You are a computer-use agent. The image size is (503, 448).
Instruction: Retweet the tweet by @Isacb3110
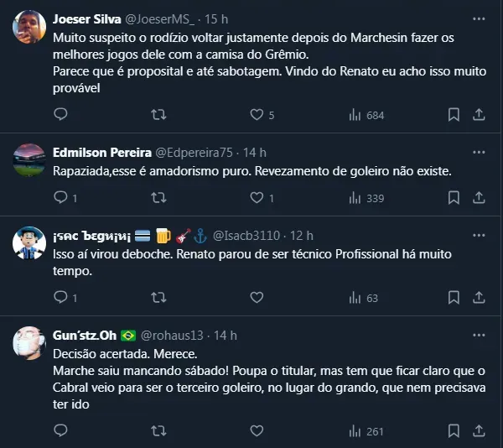click(x=158, y=297)
